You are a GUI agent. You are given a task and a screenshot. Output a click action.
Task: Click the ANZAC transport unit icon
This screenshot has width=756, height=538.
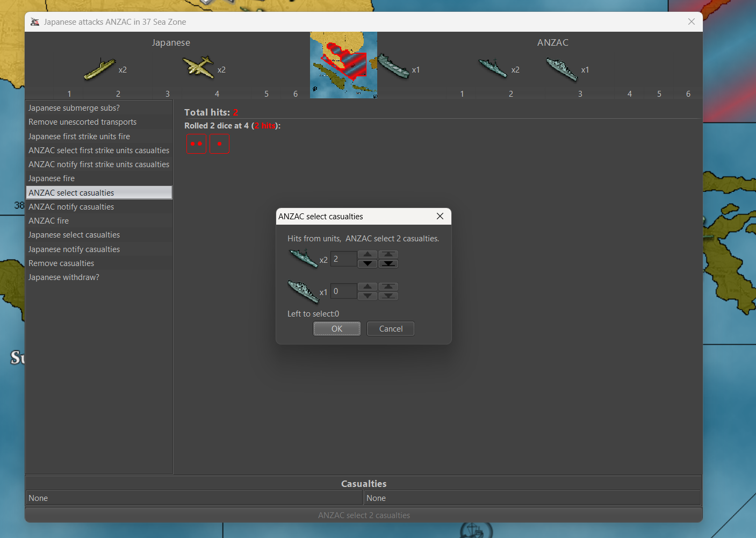coord(394,67)
